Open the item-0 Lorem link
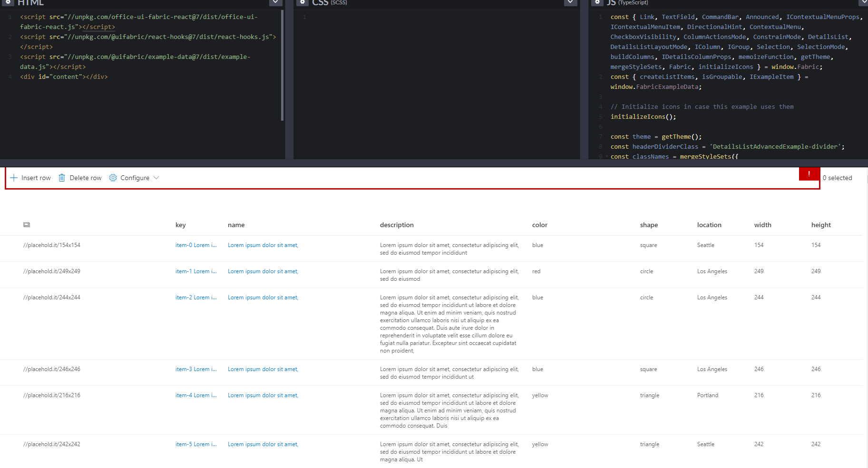 (195, 245)
